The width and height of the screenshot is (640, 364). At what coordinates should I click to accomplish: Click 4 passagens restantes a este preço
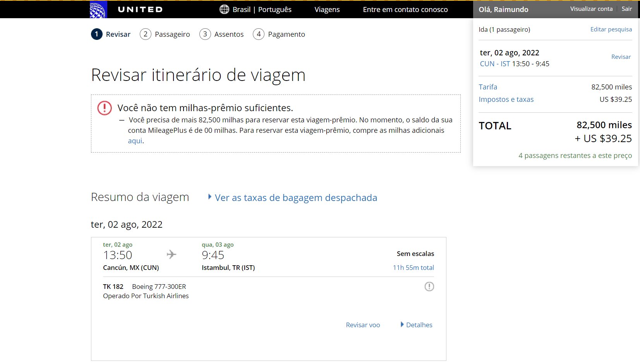point(575,156)
